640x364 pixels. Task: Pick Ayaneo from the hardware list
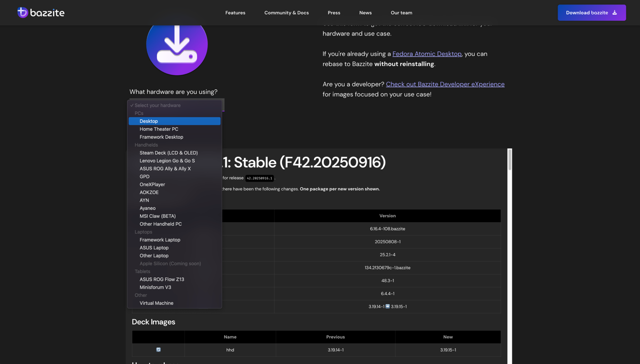(175, 208)
